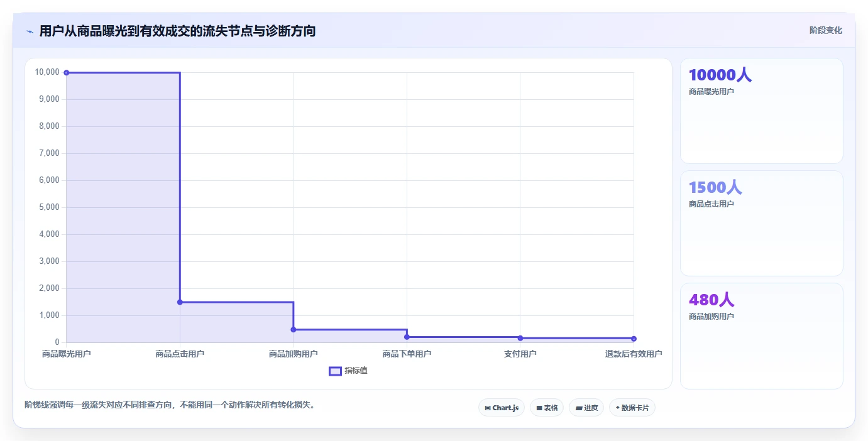Image resolution: width=868 pixels, height=441 pixels.
Task: Click the x-axis label 商品下单用户
Action: (407, 354)
